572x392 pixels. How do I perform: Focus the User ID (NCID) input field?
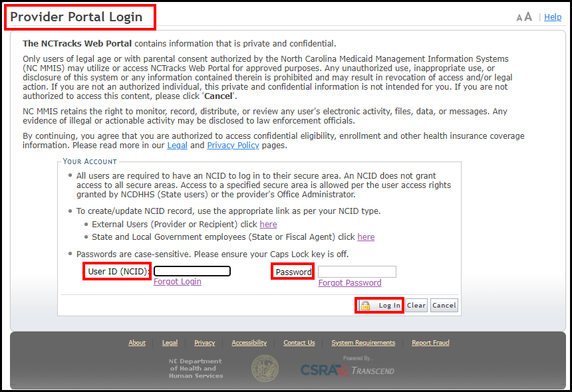(x=192, y=271)
